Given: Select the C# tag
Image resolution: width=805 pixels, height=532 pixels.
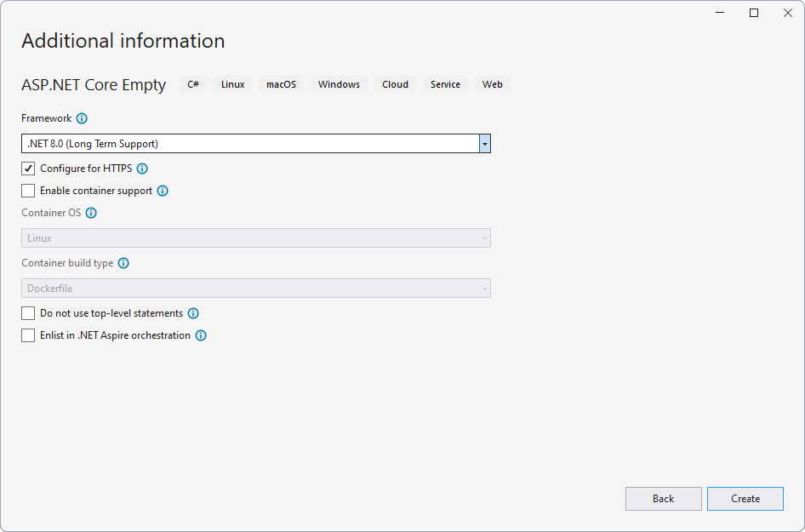Looking at the screenshot, I should pyautogui.click(x=193, y=83).
